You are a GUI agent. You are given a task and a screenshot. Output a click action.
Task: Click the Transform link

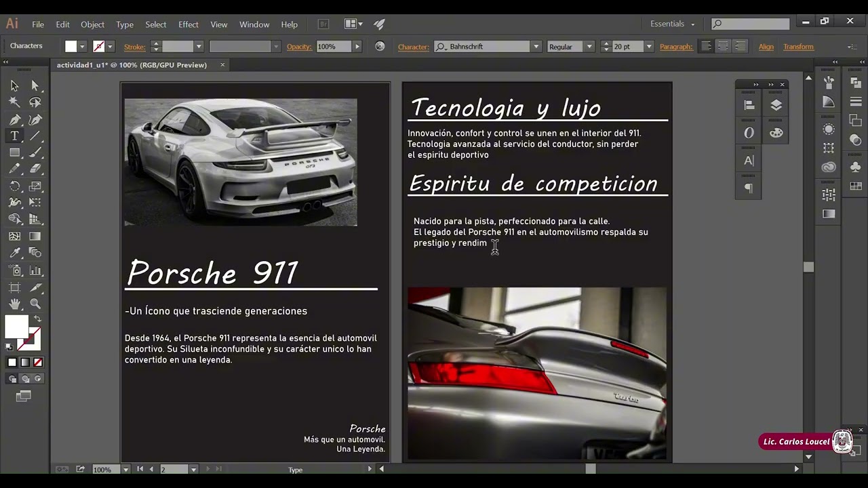point(798,47)
